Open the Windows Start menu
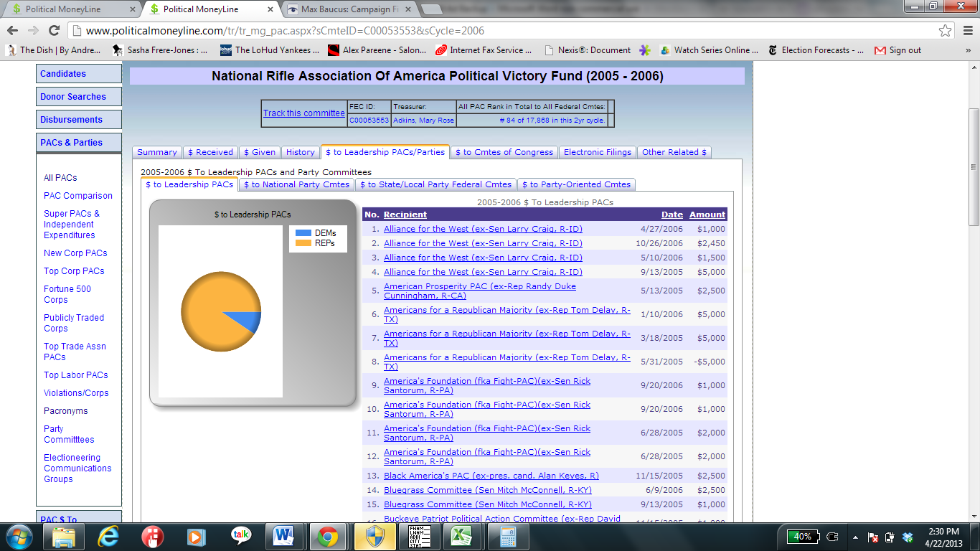The image size is (980, 551). (18, 536)
